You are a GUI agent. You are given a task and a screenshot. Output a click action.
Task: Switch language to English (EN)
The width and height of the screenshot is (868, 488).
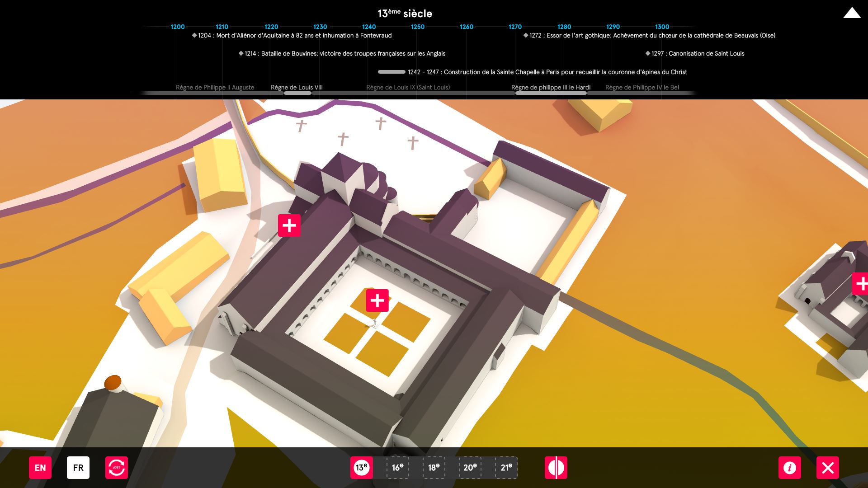tap(40, 468)
